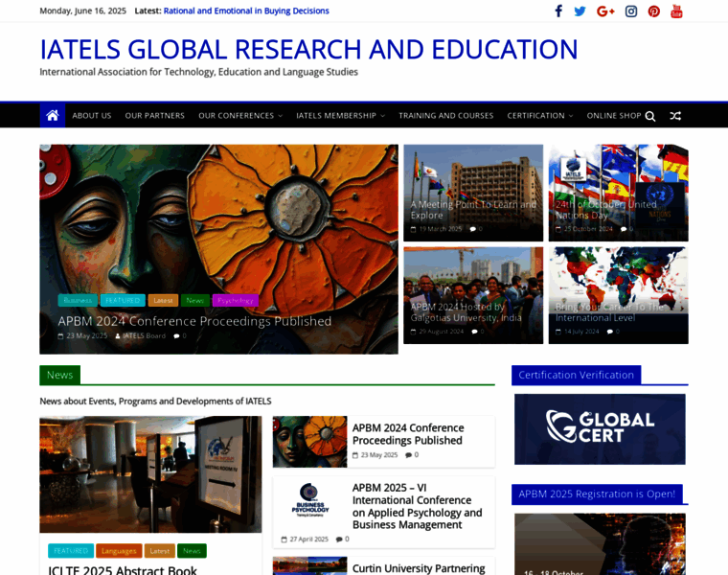This screenshot has width=728, height=575.
Task: Open the Our Conferences menu item
Action: pos(237,116)
